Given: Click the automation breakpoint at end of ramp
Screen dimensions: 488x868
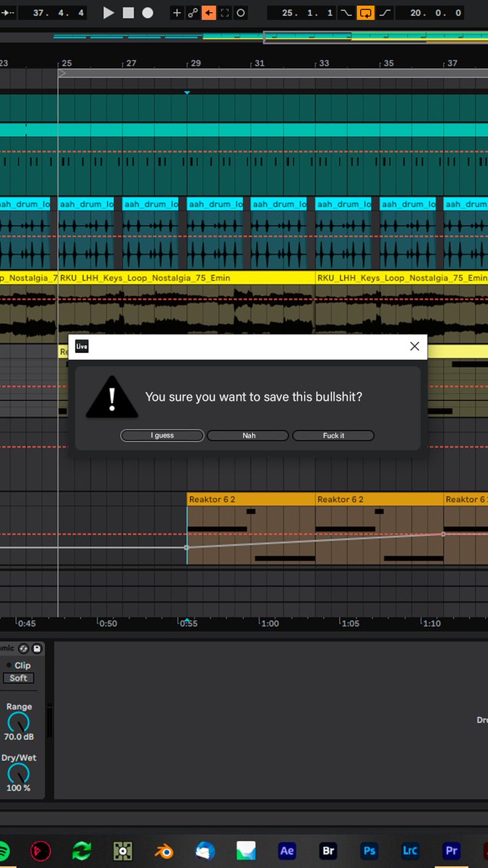Looking at the screenshot, I should [x=443, y=534].
